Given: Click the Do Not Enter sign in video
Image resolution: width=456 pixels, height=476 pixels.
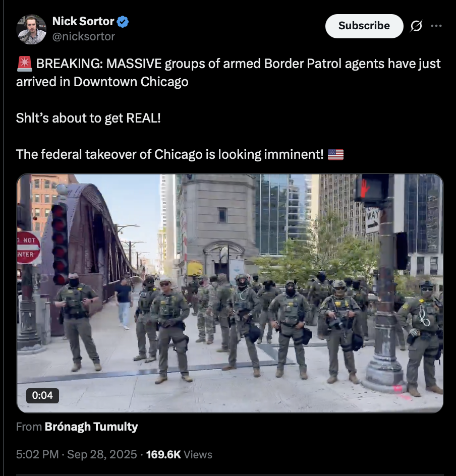Looking at the screenshot, I should tap(29, 248).
